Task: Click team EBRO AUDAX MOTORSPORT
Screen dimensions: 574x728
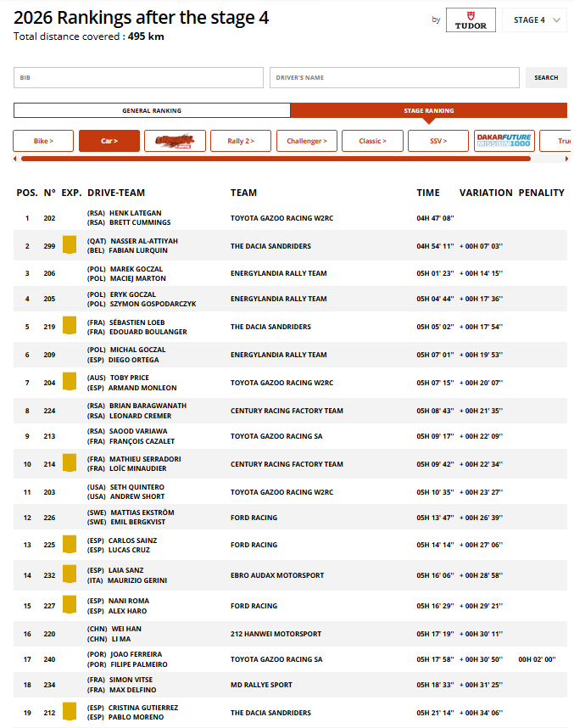Action: tap(277, 575)
